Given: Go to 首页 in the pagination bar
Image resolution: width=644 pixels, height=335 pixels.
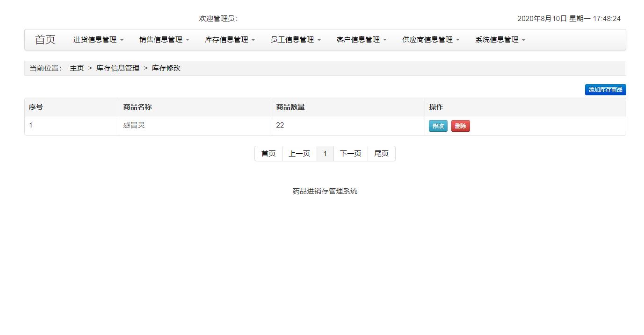Looking at the screenshot, I should click(x=268, y=153).
